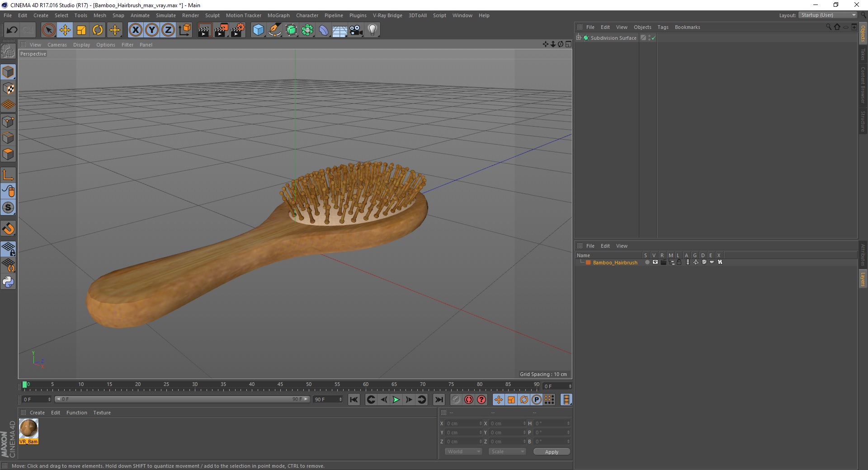Toggle Bamboo_Hairbrush layer lock icon
The image size is (868, 470).
(x=679, y=262)
